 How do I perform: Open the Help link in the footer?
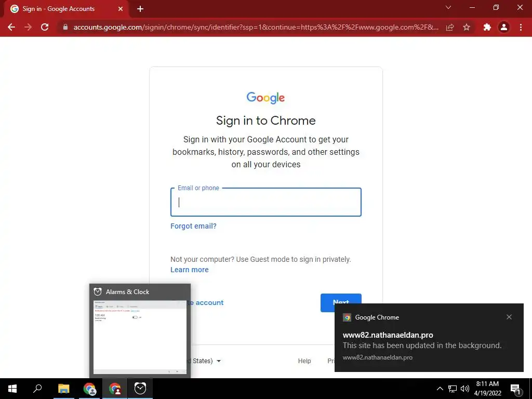304,361
